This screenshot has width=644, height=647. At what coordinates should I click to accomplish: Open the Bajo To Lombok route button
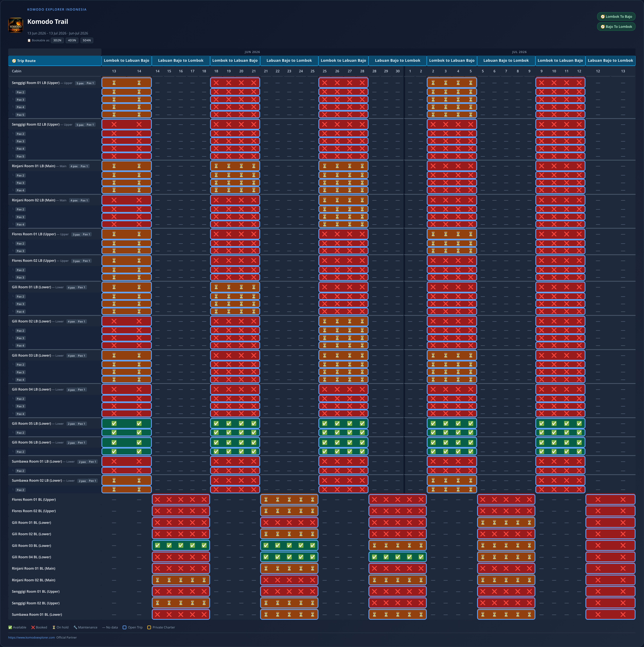[616, 27]
